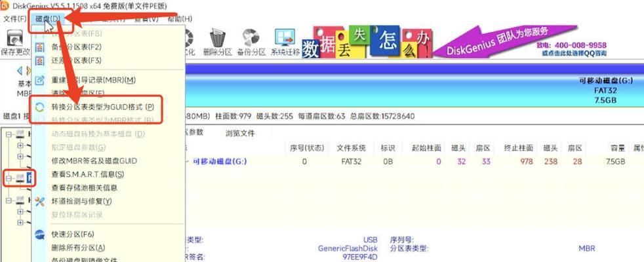
Task: Click the 删除分区 trash can icon
Action: [217, 38]
